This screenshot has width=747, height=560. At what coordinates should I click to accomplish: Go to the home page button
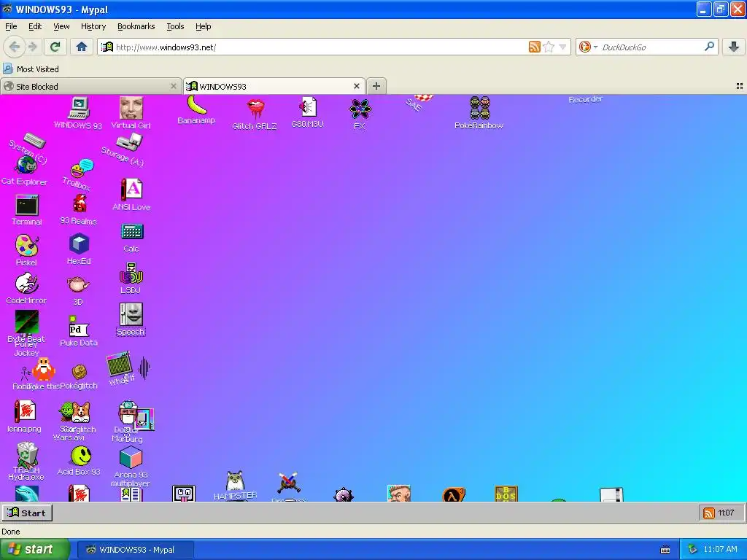(x=82, y=47)
